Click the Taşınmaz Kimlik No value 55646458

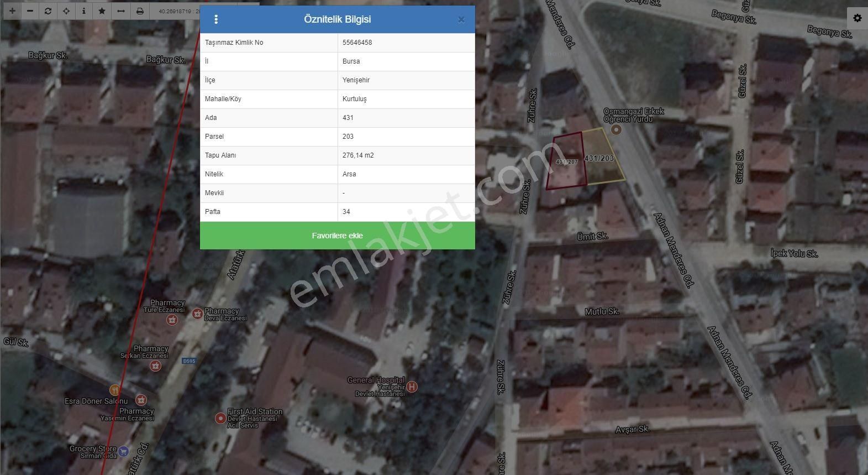357,43
